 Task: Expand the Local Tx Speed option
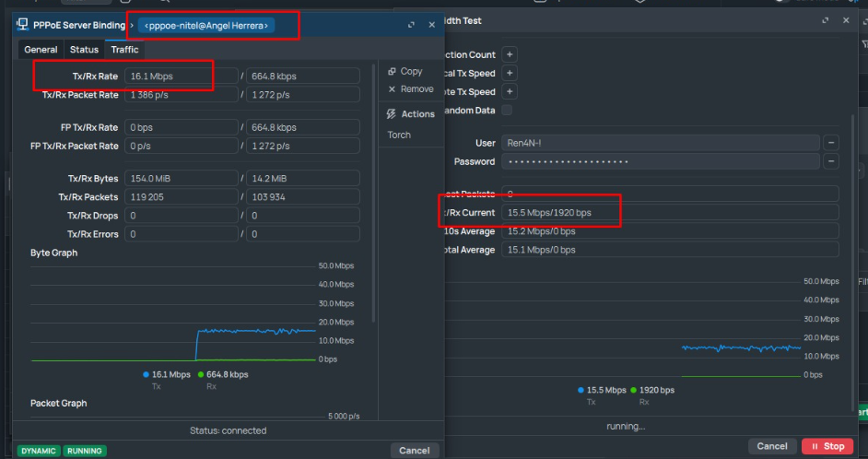point(510,74)
